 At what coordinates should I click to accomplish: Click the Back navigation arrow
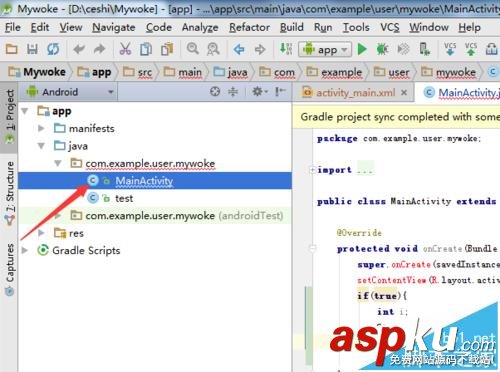pyautogui.click(x=239, y=50)
